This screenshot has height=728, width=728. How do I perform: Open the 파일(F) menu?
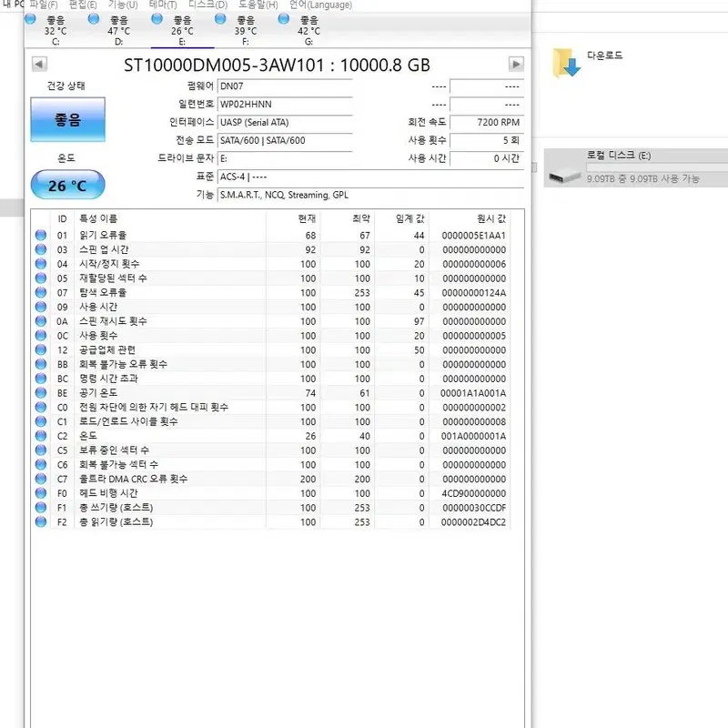tap(43, 5)
